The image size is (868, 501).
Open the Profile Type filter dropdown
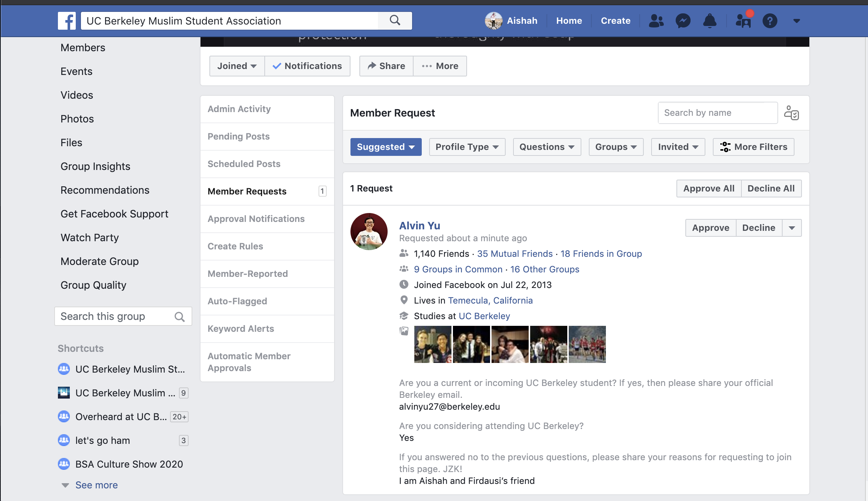[467, 147]
